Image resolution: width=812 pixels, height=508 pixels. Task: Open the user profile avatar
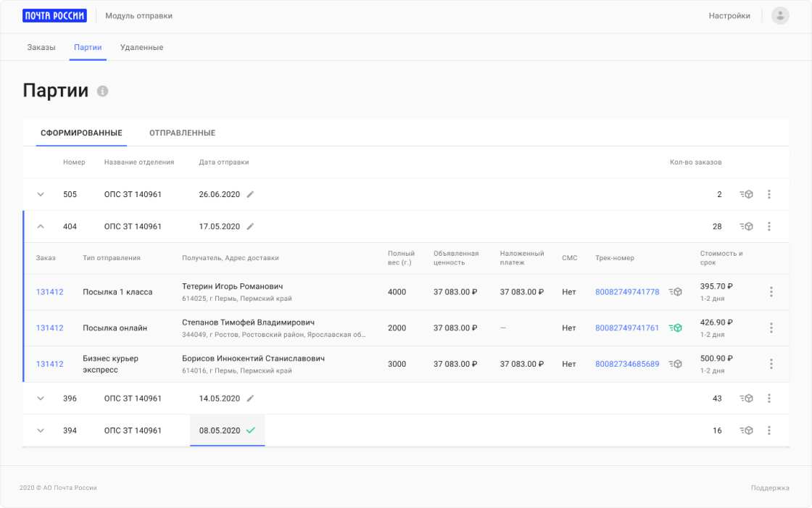click(x=780, y=15)
